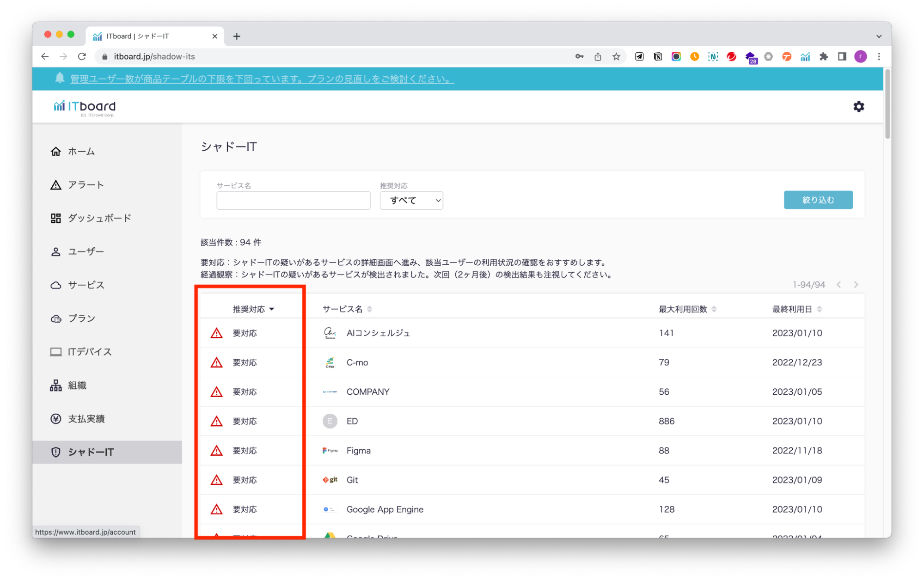Open browser extensions puzzle icon
This screenshot has height=581, width=924.
[824, 56]
